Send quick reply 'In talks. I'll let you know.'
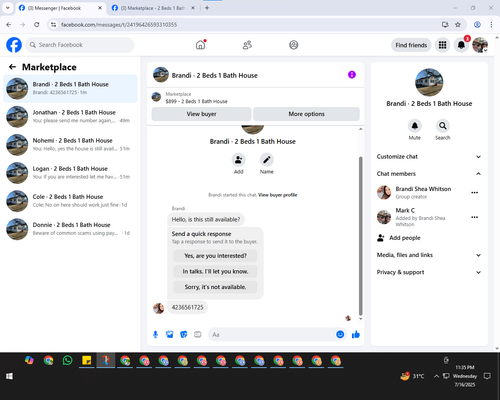Image resolution: width=500 pixels, height=400 pixels. pos(215,271)
